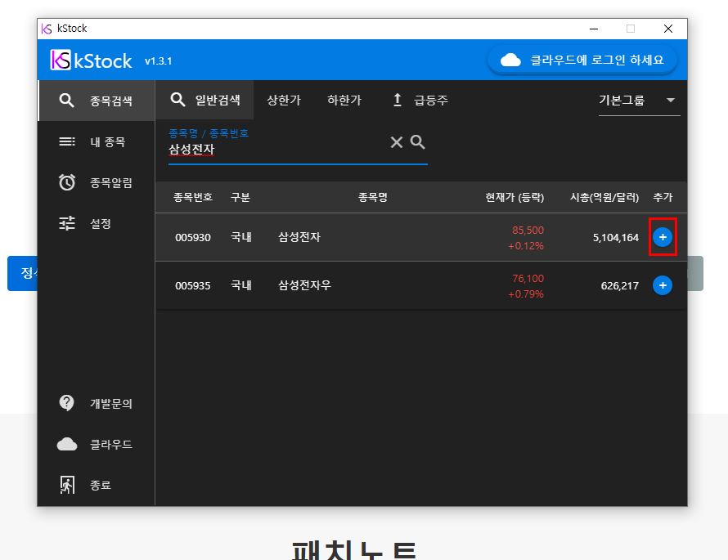Click the 시총(억원/달러) column header
This screenshot has width=728, height=560.
point(604,197)
